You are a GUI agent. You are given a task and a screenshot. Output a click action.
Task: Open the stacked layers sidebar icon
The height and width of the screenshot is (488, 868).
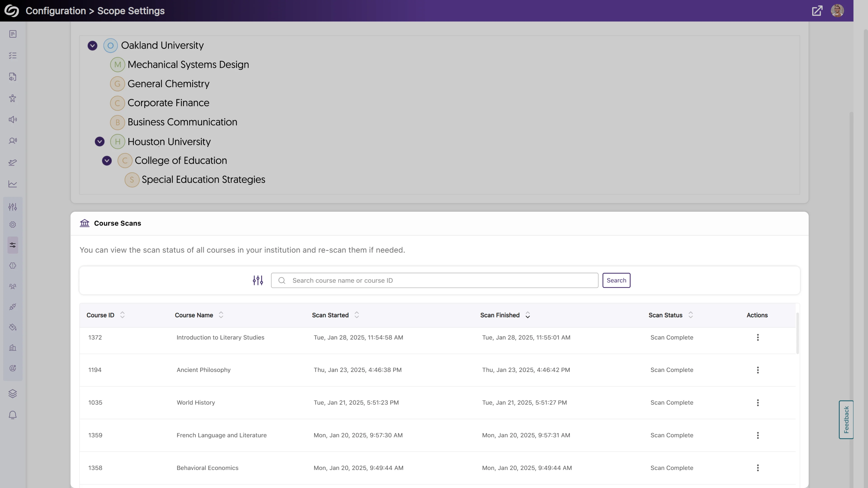tap(12, 393)
